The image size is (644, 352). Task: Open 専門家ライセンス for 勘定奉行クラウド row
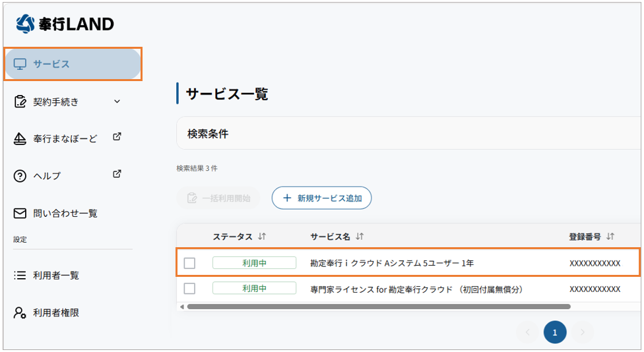coord(416,289)
